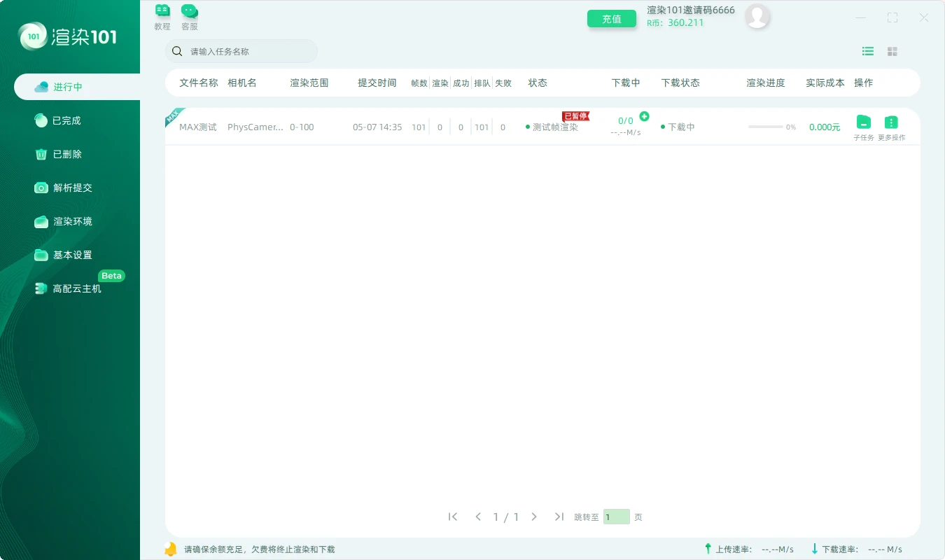Open 子任务 subtask folder icon

(x=864, y=122)
